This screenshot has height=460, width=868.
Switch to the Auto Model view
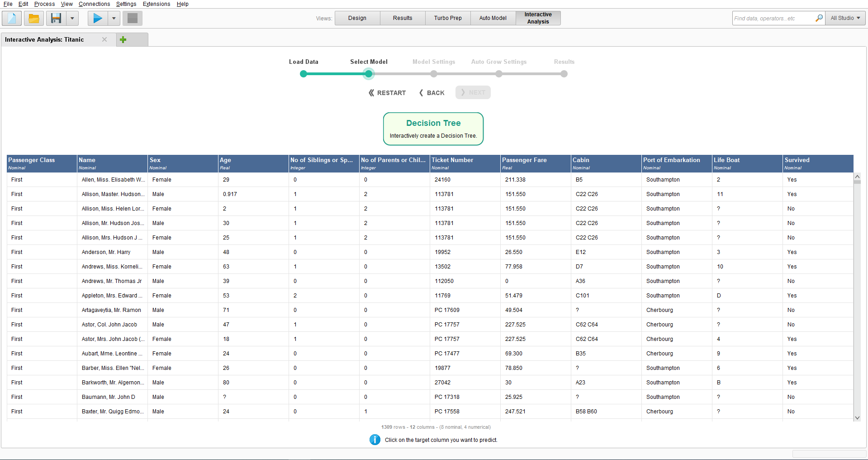(493, 18)
